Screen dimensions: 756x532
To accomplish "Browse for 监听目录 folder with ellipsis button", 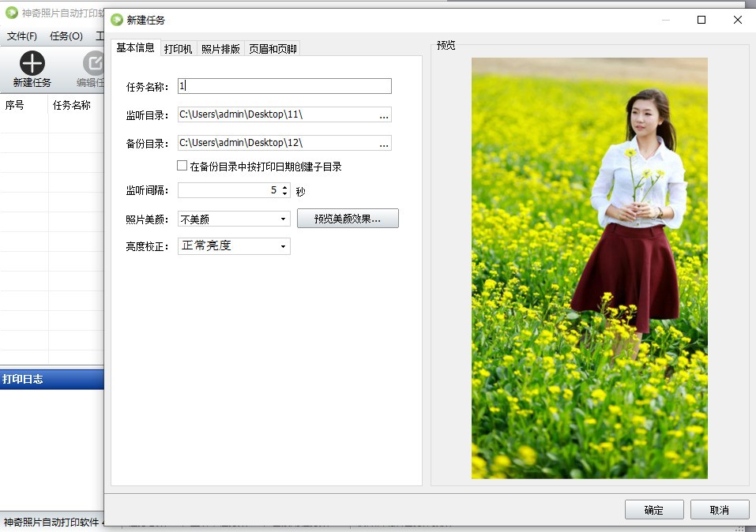I will click(x=384, y=114).
